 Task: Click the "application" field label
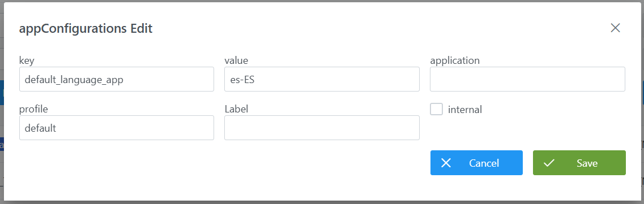455,60
